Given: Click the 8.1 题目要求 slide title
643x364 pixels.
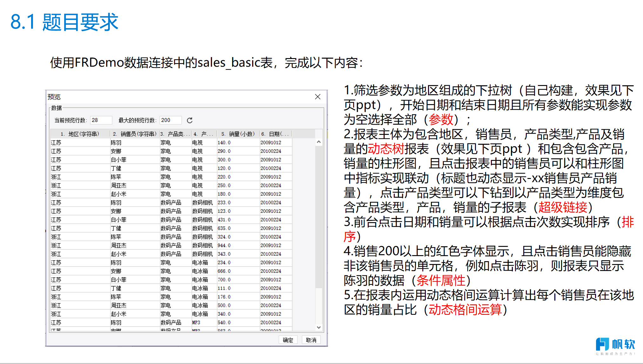Looking at the screenshot, I should coord(64,22).
